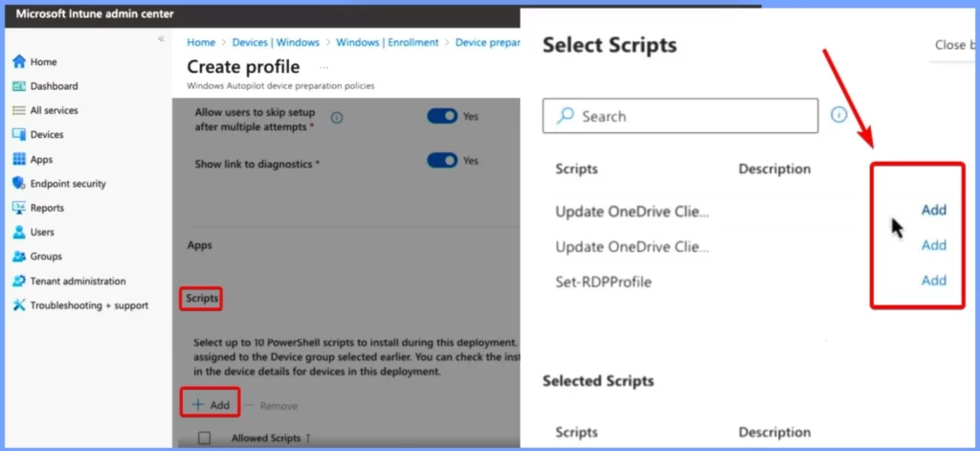Click the Microsoft Intune admin center title
The width and height of the screenshot is (980, 451).
click(x=95, y=13)
